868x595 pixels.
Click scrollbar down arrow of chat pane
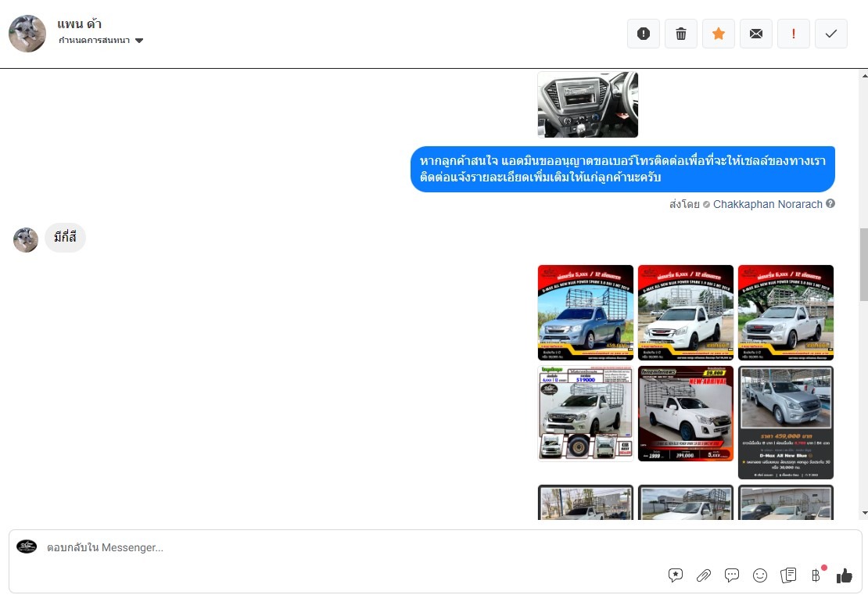pos(864,513)
